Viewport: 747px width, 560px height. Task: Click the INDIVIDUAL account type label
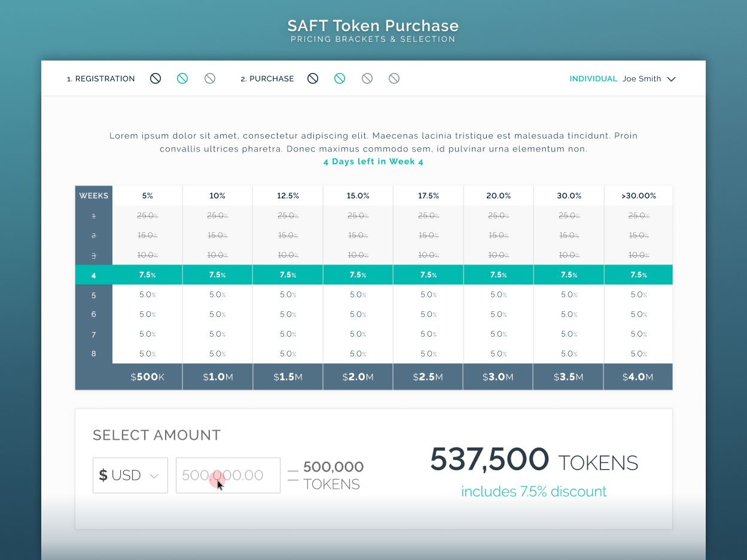tap(593, 78)
